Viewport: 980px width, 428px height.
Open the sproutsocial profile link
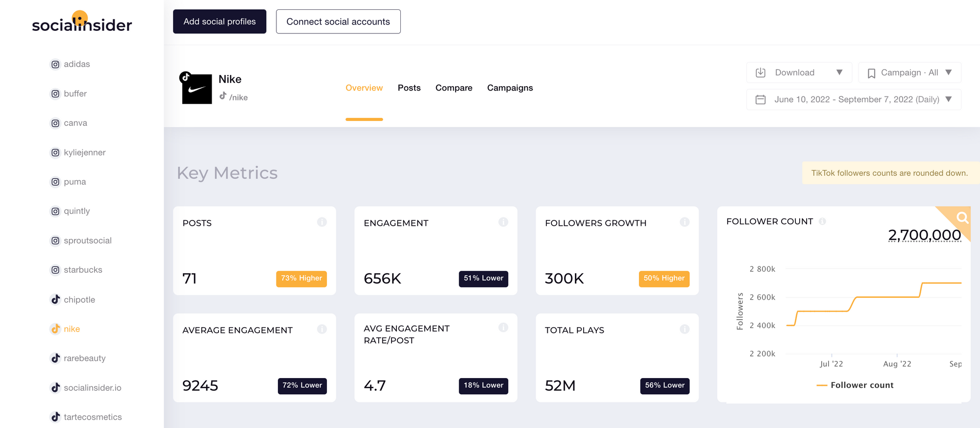tap(88, 240)
